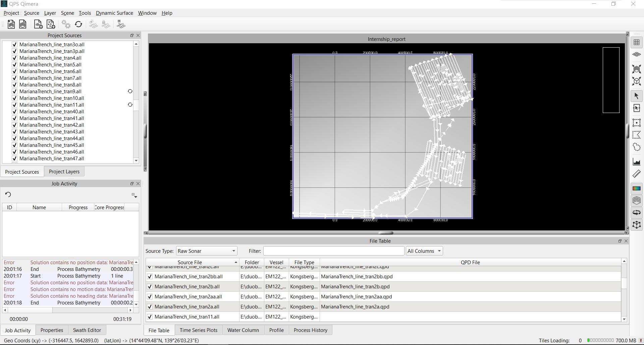Screen dimensions: 644x345
Task: Add raw sonar files toolbar icon
Action: [38, 24]
